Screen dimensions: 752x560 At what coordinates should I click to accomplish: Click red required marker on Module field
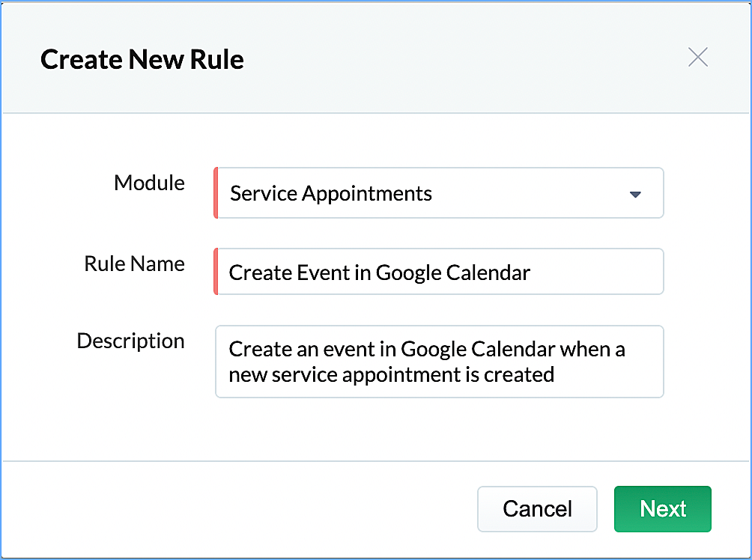216,193
